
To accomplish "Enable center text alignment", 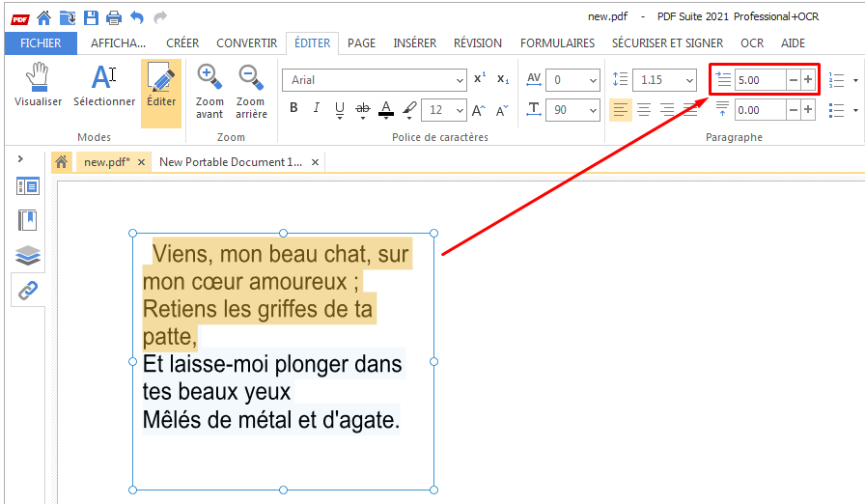I will click(x=644, y=110).
